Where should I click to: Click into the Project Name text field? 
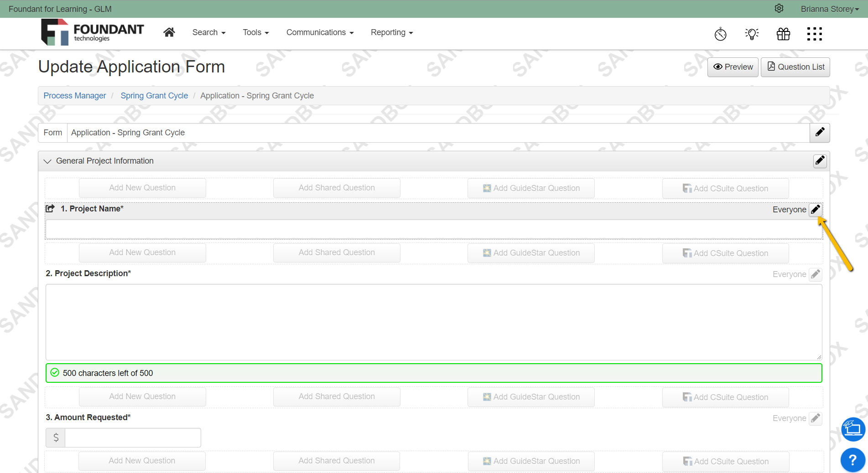tap(434, 229)
